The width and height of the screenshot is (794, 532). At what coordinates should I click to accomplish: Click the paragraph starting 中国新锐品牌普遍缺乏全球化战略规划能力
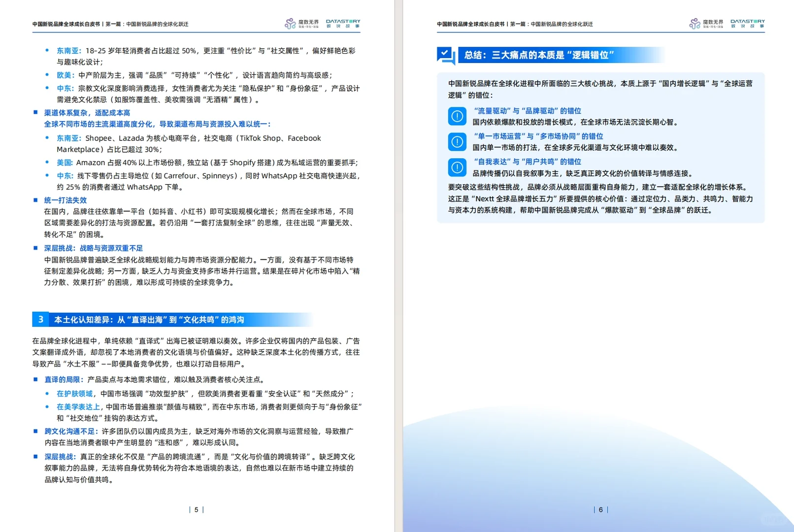click(x=202, y=271)
